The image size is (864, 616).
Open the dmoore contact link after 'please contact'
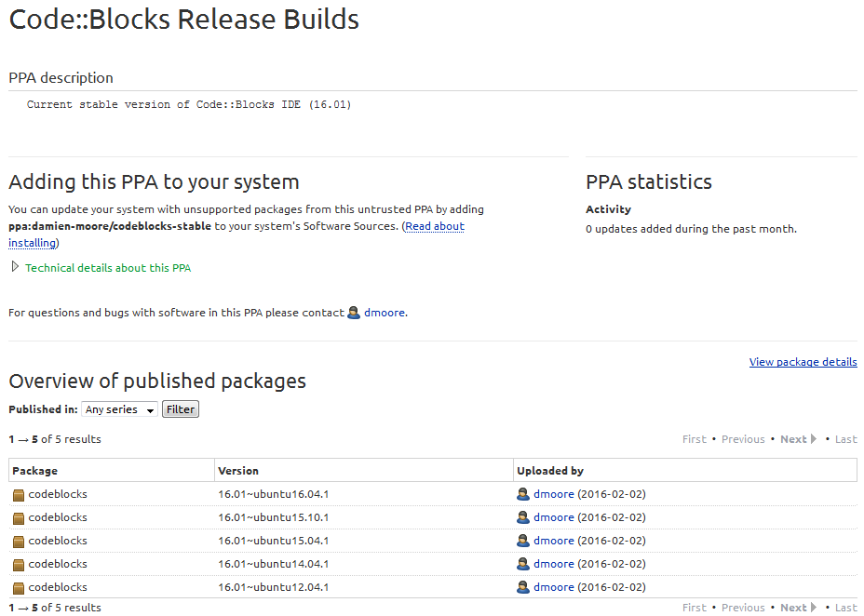[385, 313]
